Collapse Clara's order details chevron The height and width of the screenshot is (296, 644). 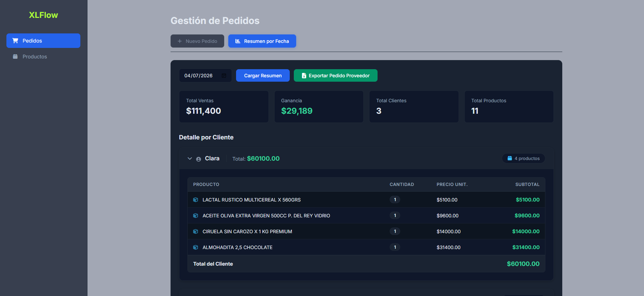tap(190, 159)
